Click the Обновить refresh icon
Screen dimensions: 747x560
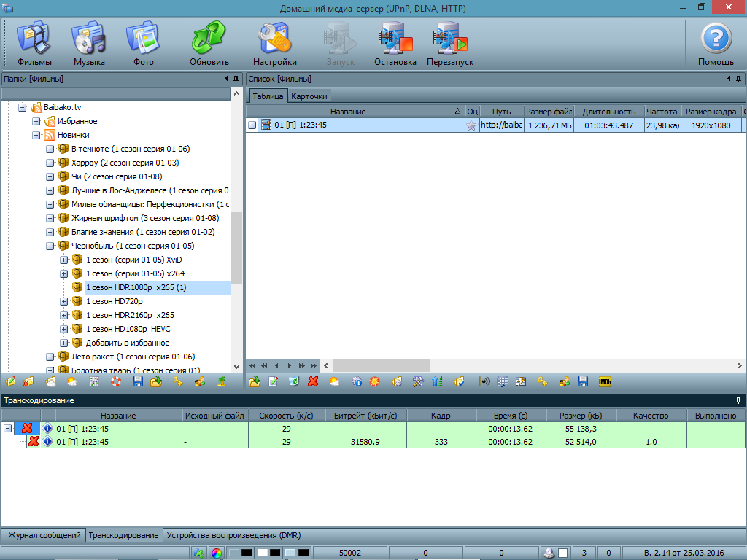(x=209, y=44)
